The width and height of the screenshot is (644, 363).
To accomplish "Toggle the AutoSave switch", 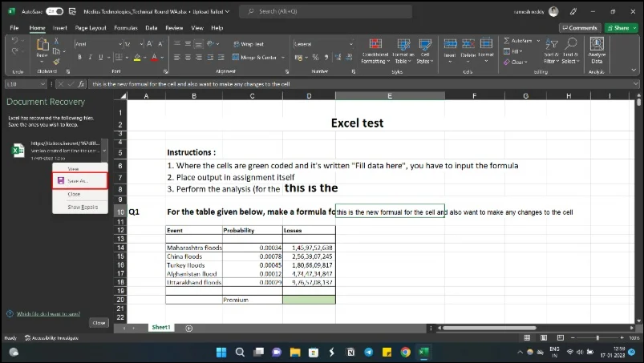I will 54,12.
